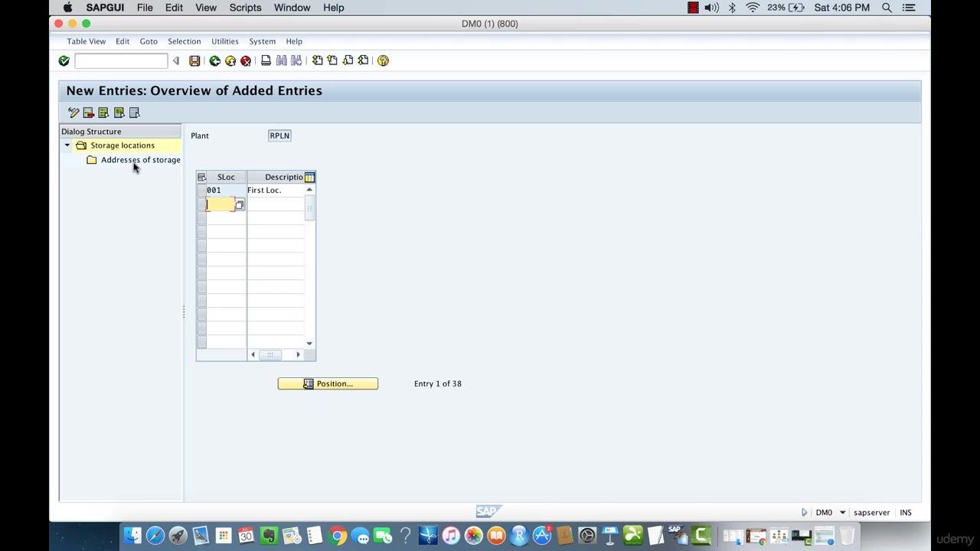
Task: Select Addresses of storage tree item
Action: tap(141, 160)
